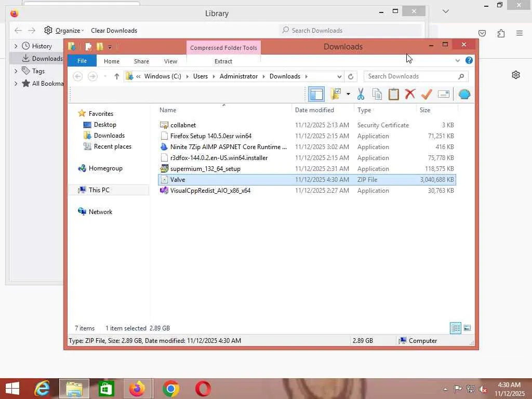Click Administrator in the address breadcrumb
This screenshot has width=532, height=399.
[238, 76]
